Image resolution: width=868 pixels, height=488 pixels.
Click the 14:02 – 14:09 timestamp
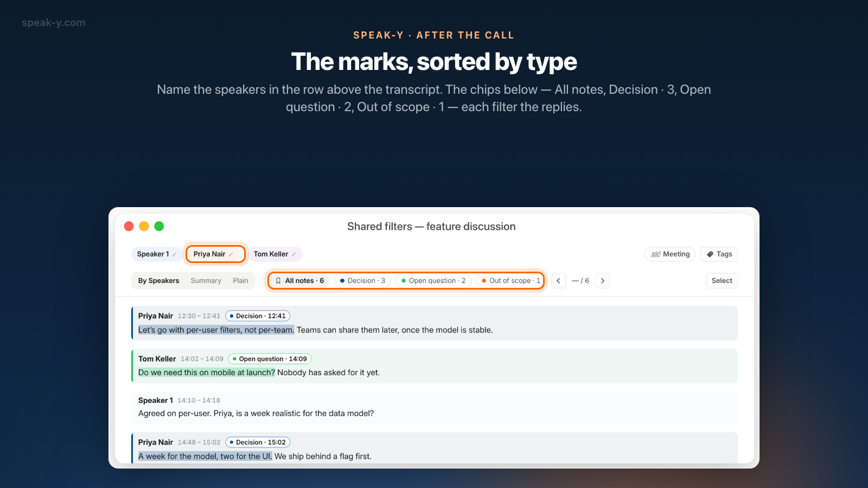[x=202, y=359]
